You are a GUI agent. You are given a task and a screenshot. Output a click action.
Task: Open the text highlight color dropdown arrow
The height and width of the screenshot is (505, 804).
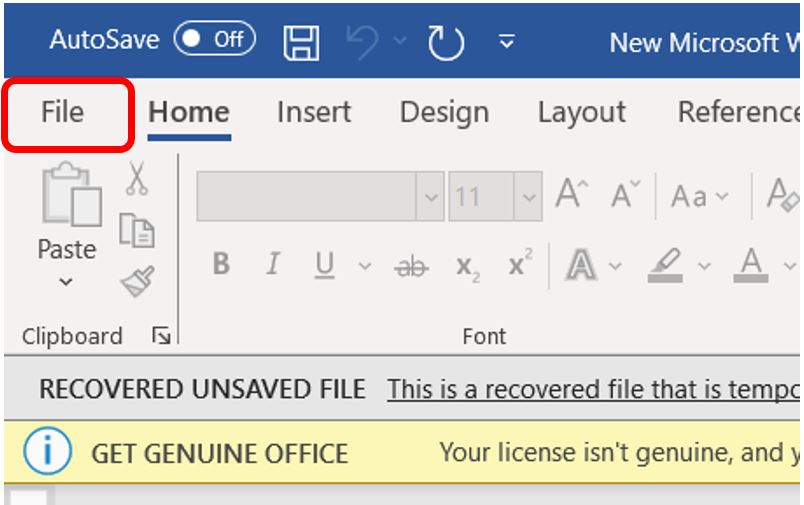pyautogui.click(x=704, y=266)
